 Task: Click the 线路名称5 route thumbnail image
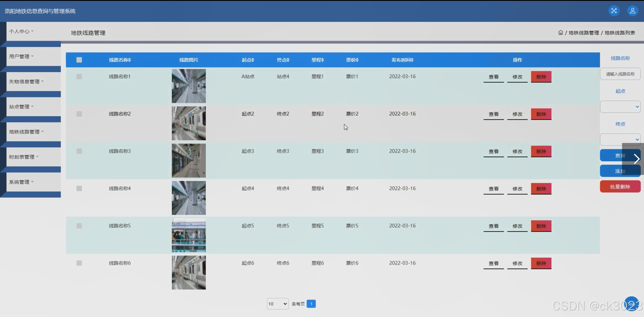click(188, 235)
